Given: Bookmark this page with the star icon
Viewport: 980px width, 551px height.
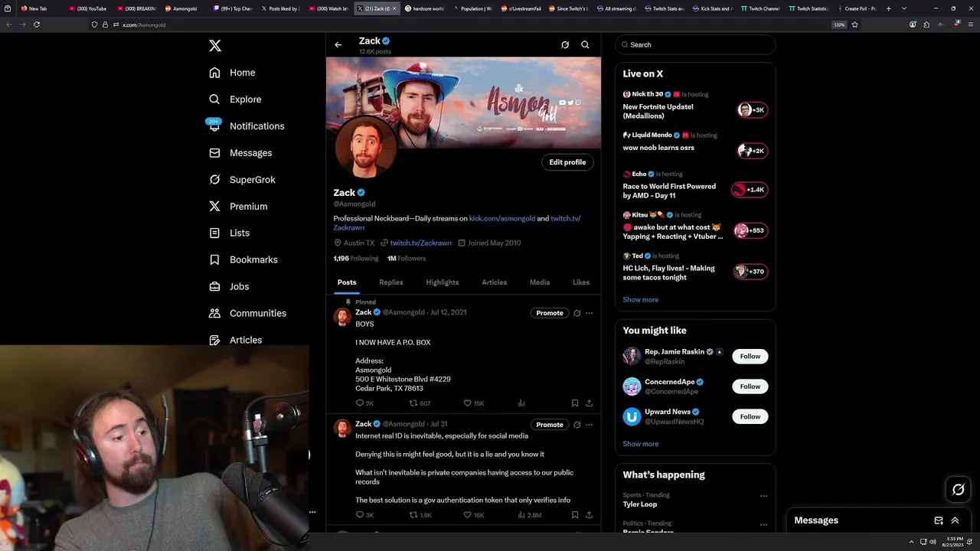Looking at the screenshot, I should pos(855,24).
